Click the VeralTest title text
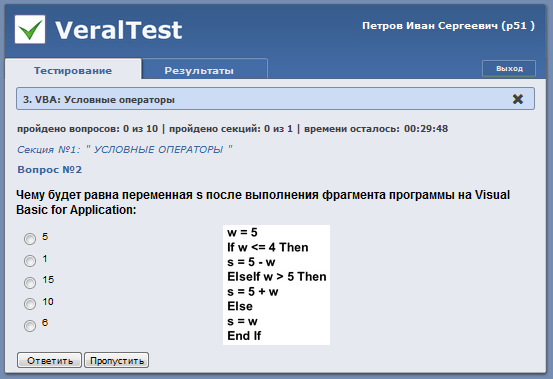553x379 pixels. click(x=118, y=30)
